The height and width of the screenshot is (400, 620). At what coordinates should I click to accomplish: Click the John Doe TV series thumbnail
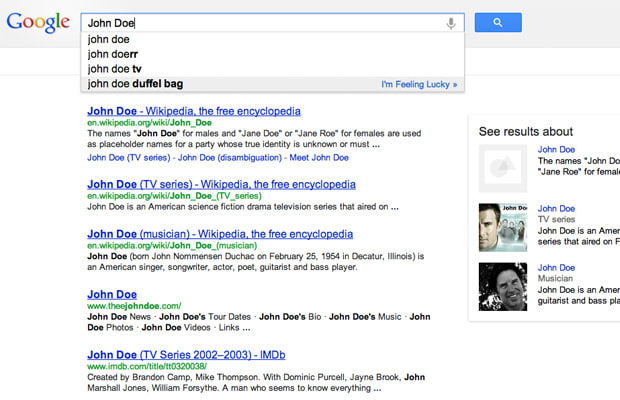tap(503, 227)
